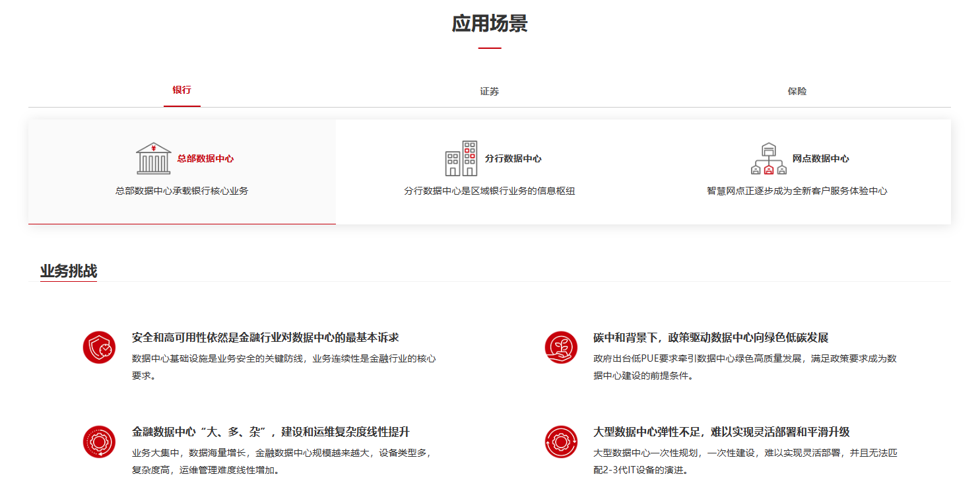Select the 分行数据中心 card title
This screenshot has height=497, width=980.
[x=513, y=159]
